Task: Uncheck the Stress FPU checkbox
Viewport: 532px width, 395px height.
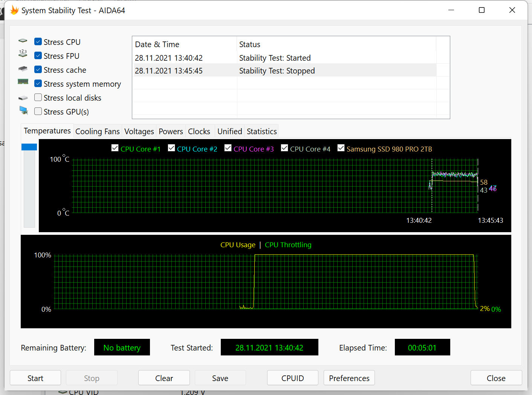Action: click(38, 55)
